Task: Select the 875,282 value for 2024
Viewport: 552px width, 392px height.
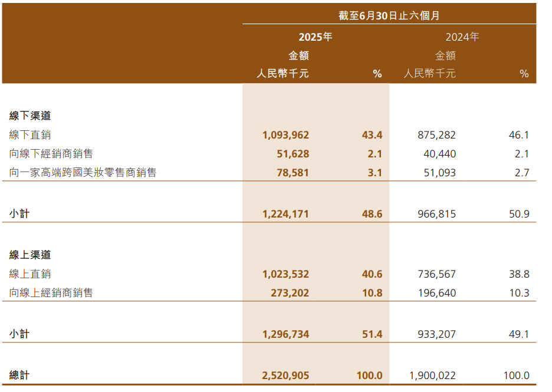Action: click(x=436, y=135)
